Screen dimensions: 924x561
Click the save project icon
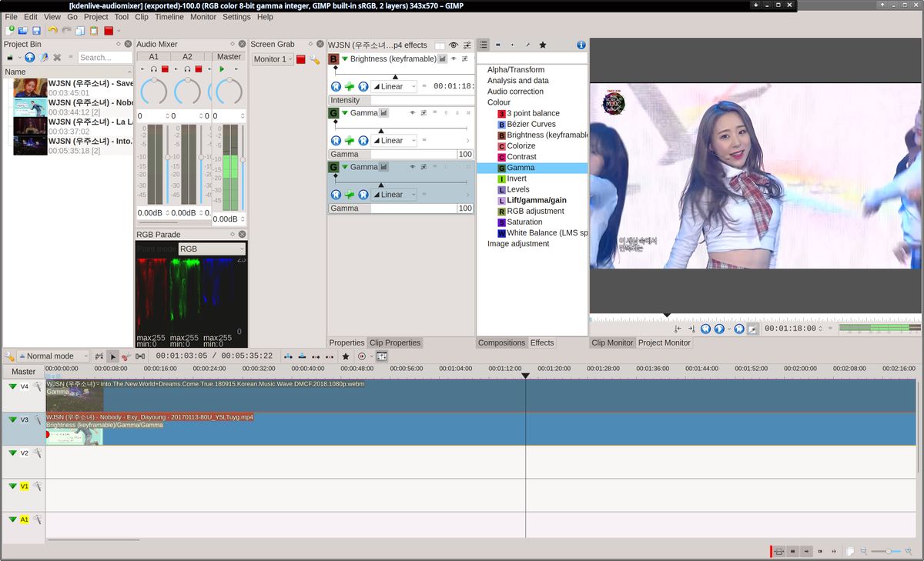click(x=35, y=31)
